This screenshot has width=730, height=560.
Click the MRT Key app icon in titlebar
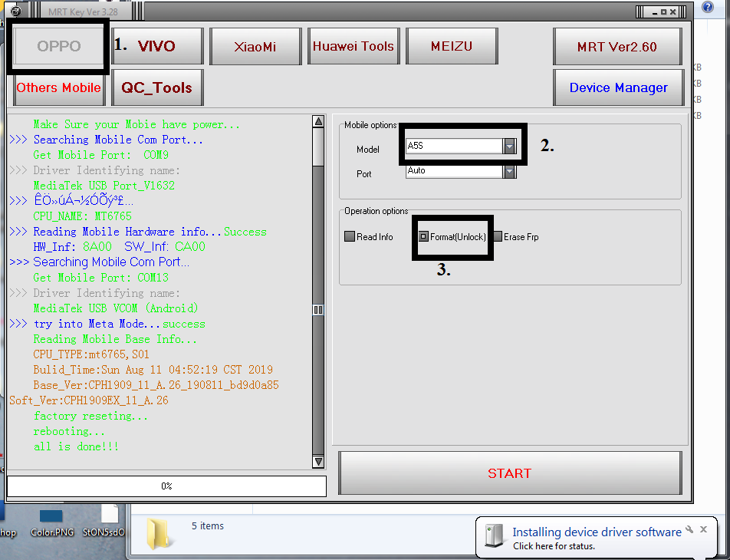(x=15, y=12)
